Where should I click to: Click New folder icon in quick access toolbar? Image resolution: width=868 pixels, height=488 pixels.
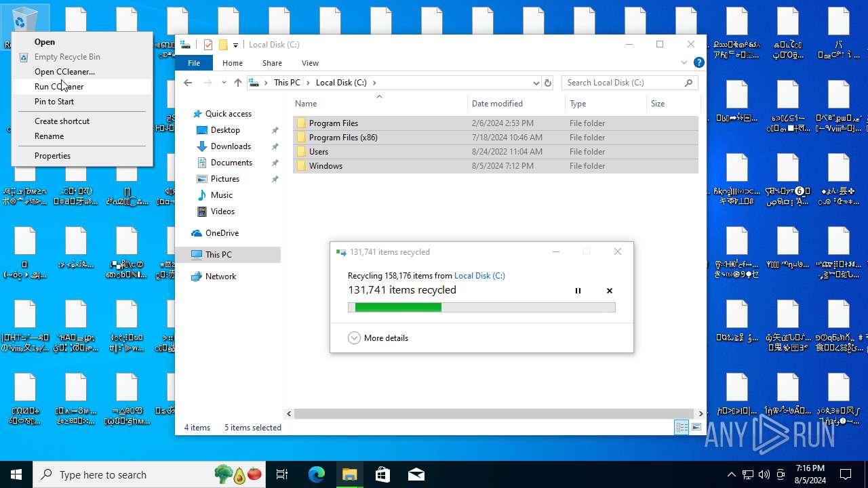click(222, 45)
